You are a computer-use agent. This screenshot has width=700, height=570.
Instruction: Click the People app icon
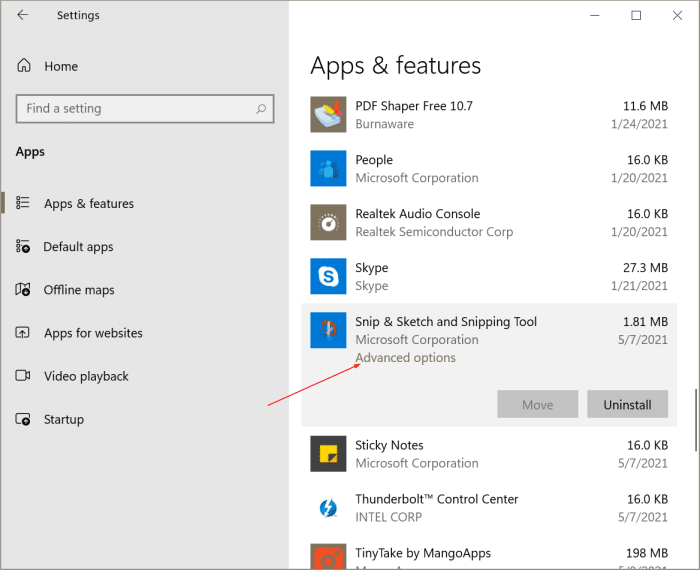[328, 169]
